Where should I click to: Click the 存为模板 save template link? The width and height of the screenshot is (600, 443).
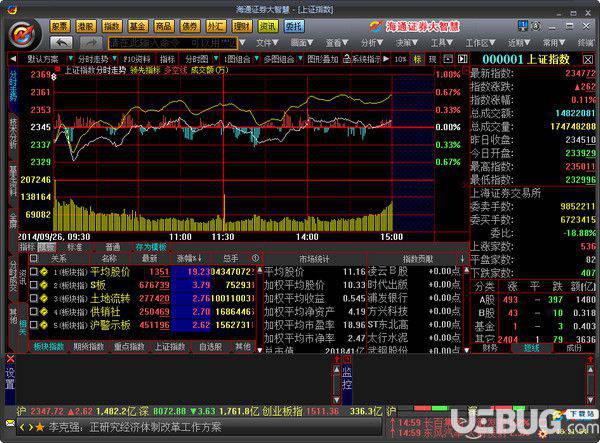tap(151, 247)
